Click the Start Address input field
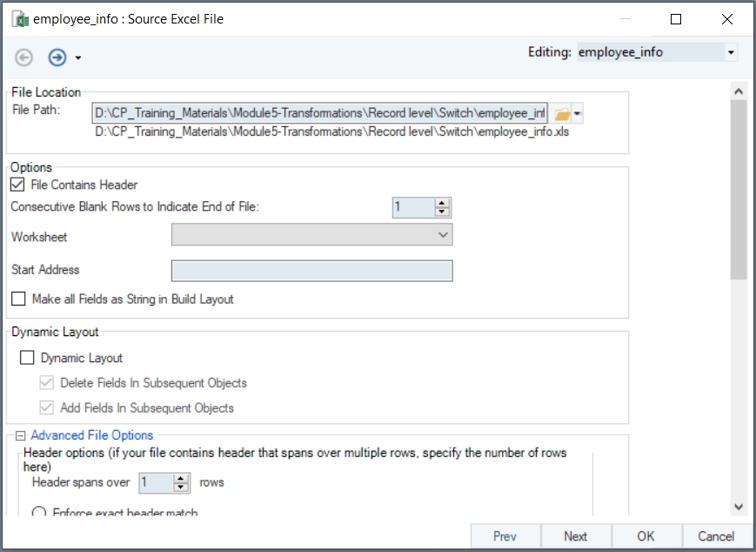756x552 pixels. point(311,271)
